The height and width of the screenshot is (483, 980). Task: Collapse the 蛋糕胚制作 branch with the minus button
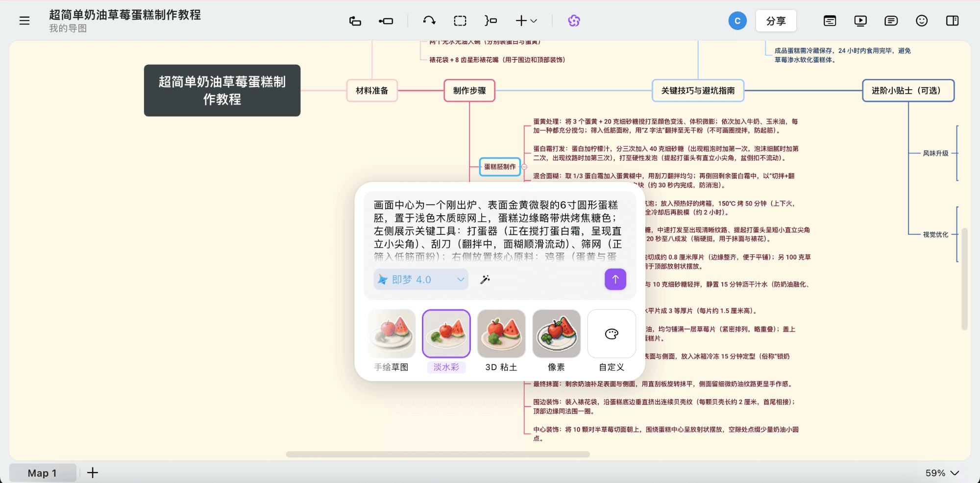[524, 166]
